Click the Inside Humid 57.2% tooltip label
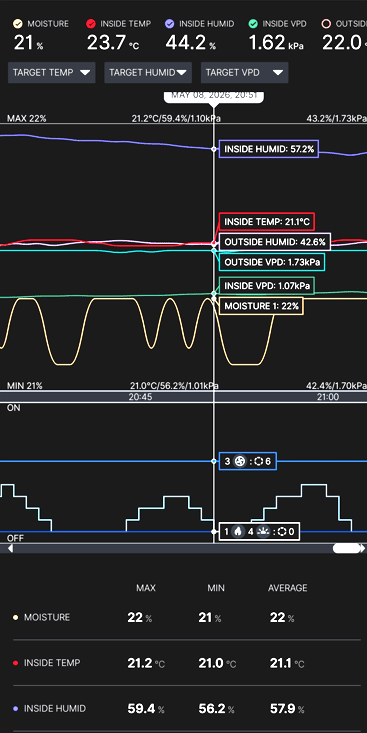The height and width of the screenshot is (733, 367). pyautogui.click(x=269, y=149)
